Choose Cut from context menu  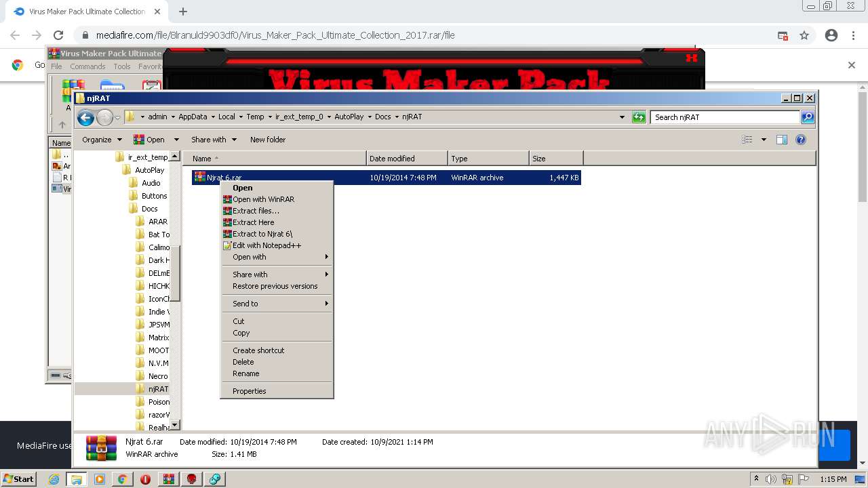[x=277, y=321]
